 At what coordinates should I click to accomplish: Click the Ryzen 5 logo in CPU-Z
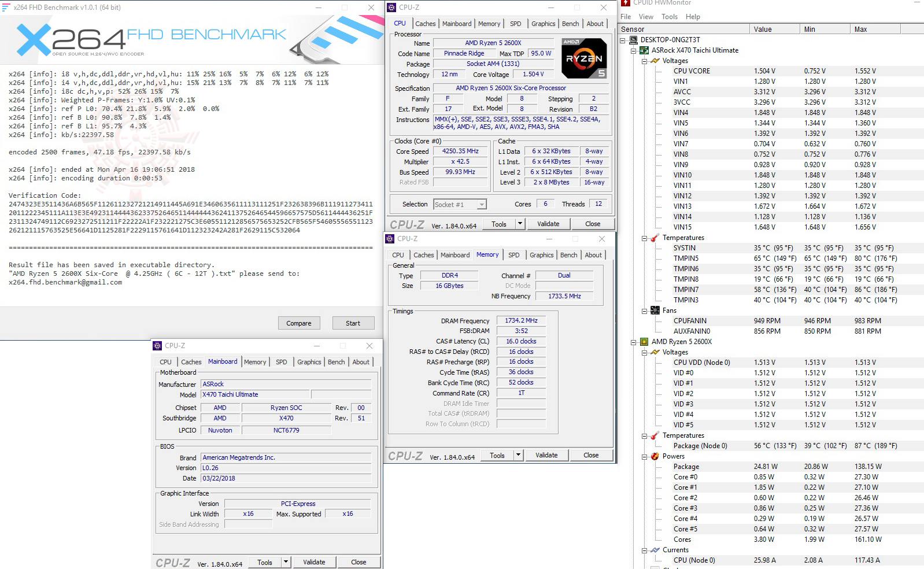coord(584,58)
